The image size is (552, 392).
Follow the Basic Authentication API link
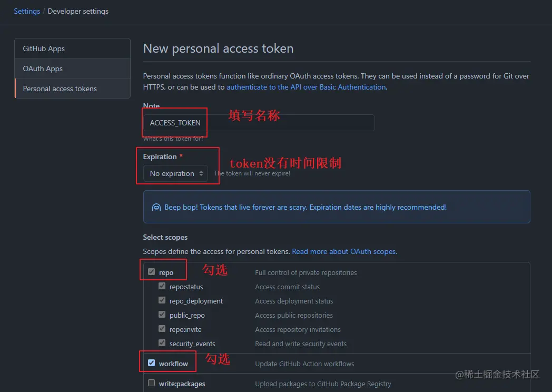coord(306,87)
